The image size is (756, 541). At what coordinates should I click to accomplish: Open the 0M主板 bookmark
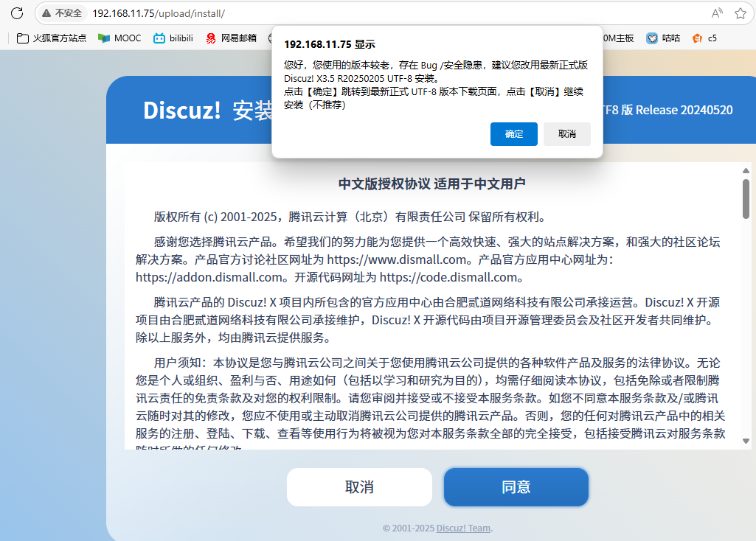point(619,38)
